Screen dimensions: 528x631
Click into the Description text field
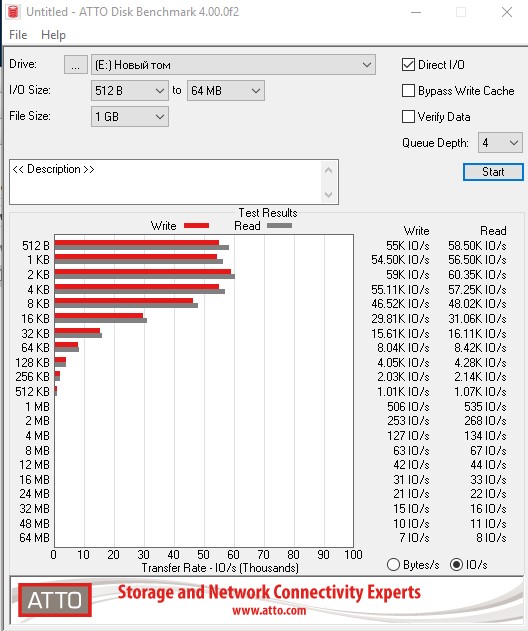(166, 182)
